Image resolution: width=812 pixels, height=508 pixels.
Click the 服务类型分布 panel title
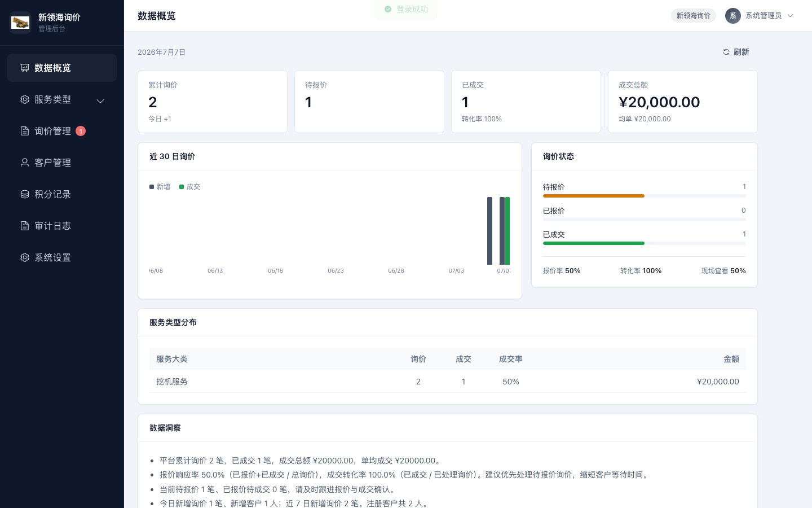173,322
